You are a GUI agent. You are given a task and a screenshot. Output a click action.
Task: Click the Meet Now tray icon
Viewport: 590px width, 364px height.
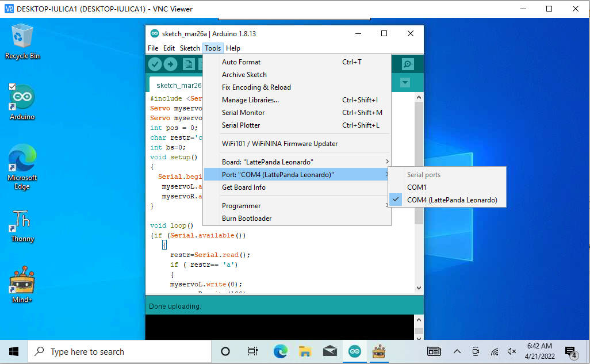[x=476, y=351]
